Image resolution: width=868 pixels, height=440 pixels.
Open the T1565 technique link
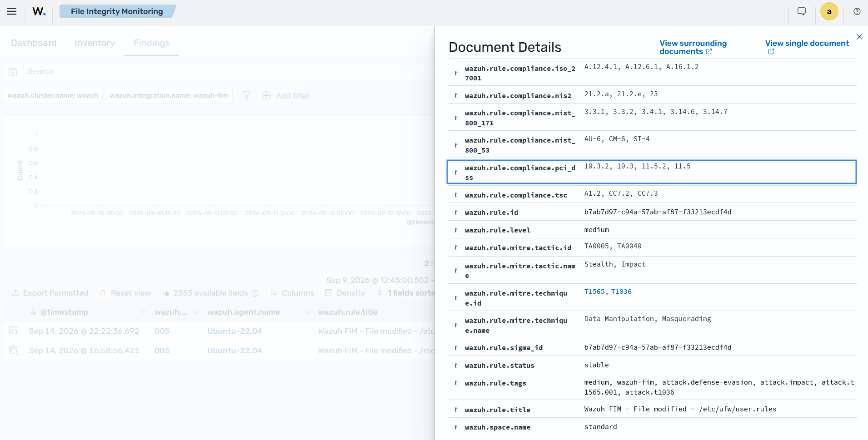[x=594, y=292]
